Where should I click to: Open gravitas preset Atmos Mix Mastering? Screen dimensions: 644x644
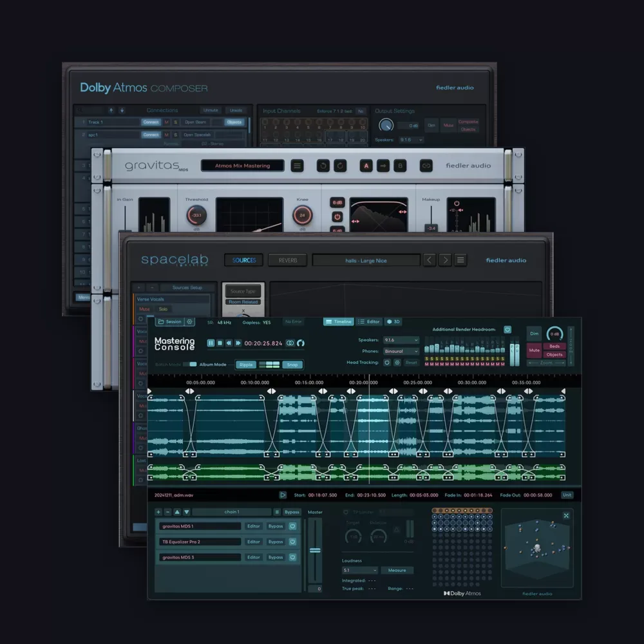pos(242,166)
